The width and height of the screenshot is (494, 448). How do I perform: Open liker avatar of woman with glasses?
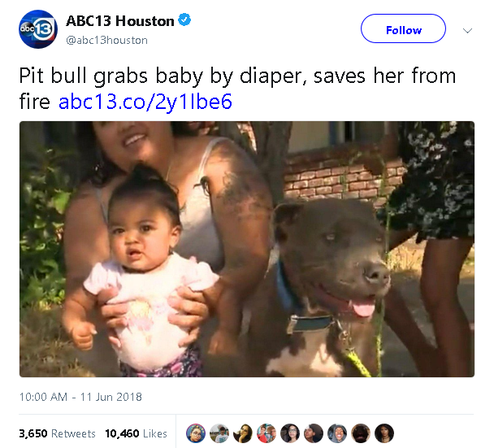tap(290, 433)
